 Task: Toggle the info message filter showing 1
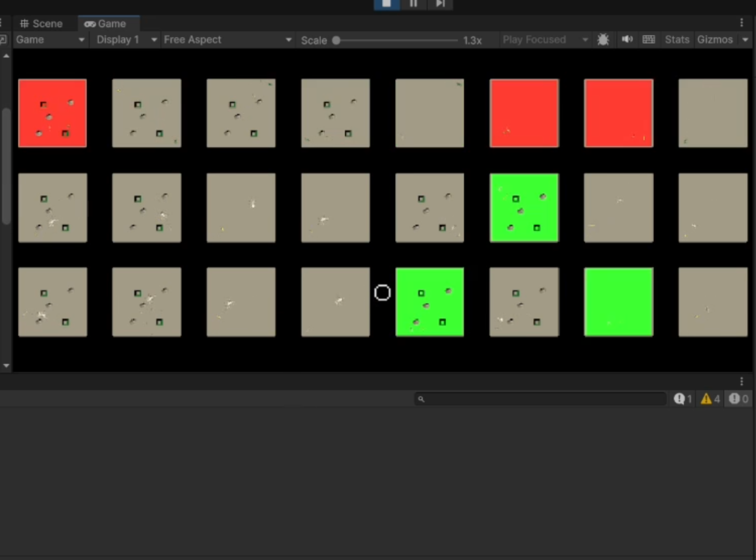[x=683, y=399]
